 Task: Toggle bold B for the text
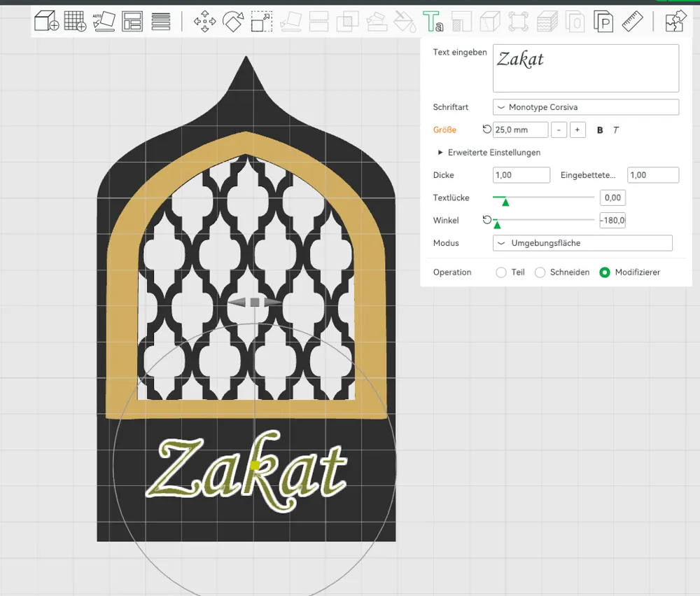click(600, 130)
